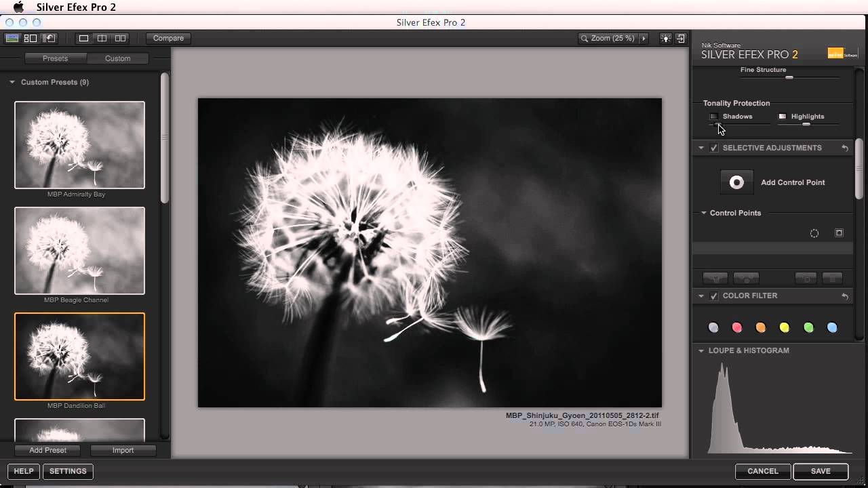
Task: Select the orange color filter
Action: click(x=761, y=328)
